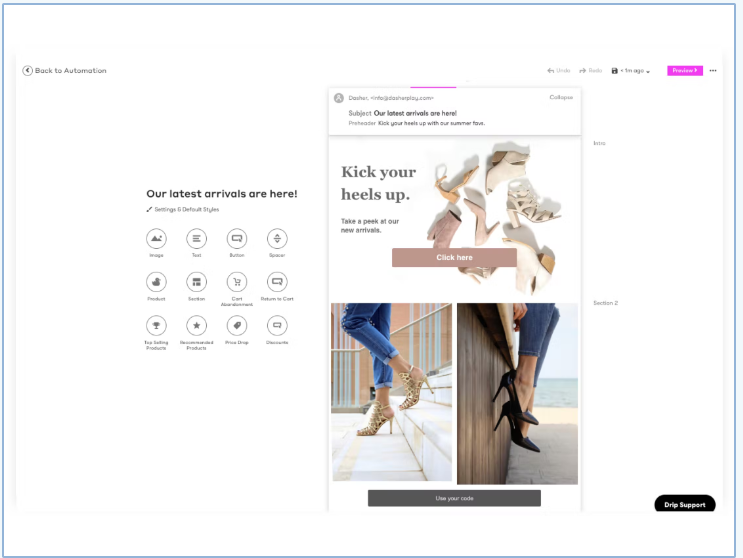This screenshot has width=743, height=558.
Task: Select the Intro section label
Action: point(599,143)
